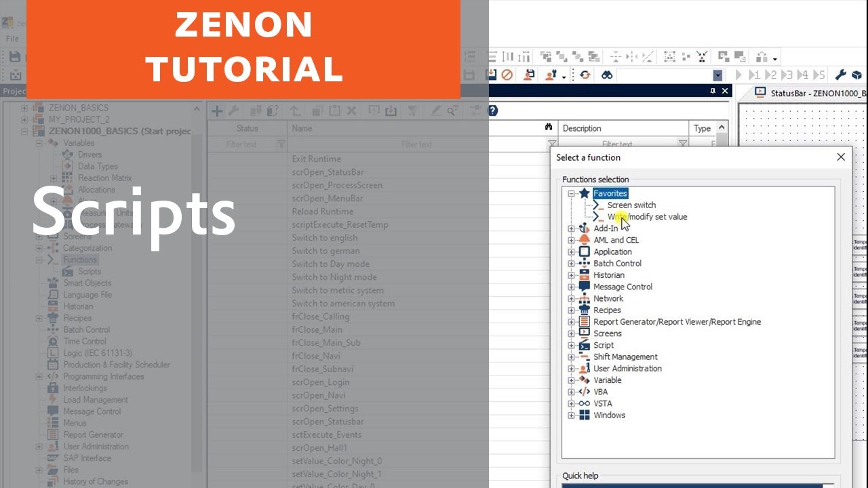Viewport: 868px width, 488px height.
Task: Select Write/modify set value function
Action: 647,216
